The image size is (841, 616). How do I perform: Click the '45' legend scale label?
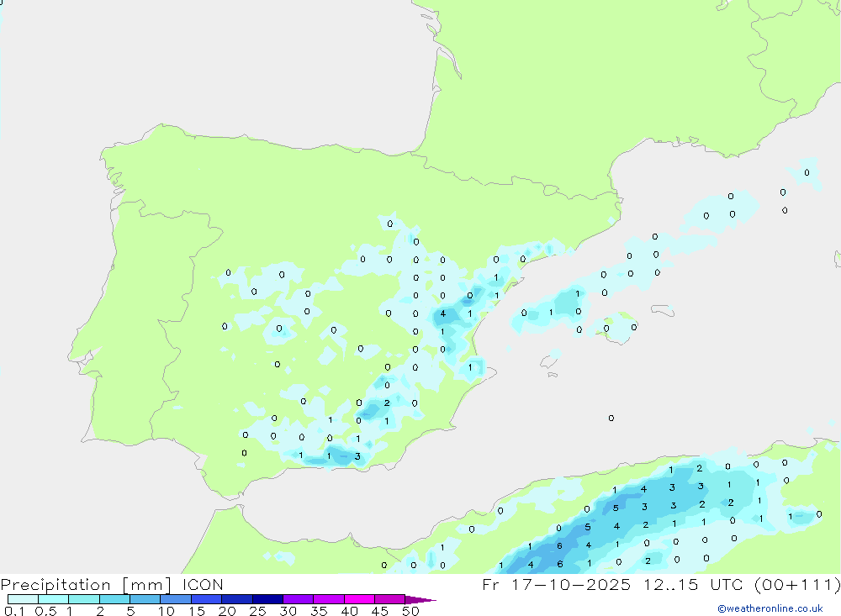380,611
